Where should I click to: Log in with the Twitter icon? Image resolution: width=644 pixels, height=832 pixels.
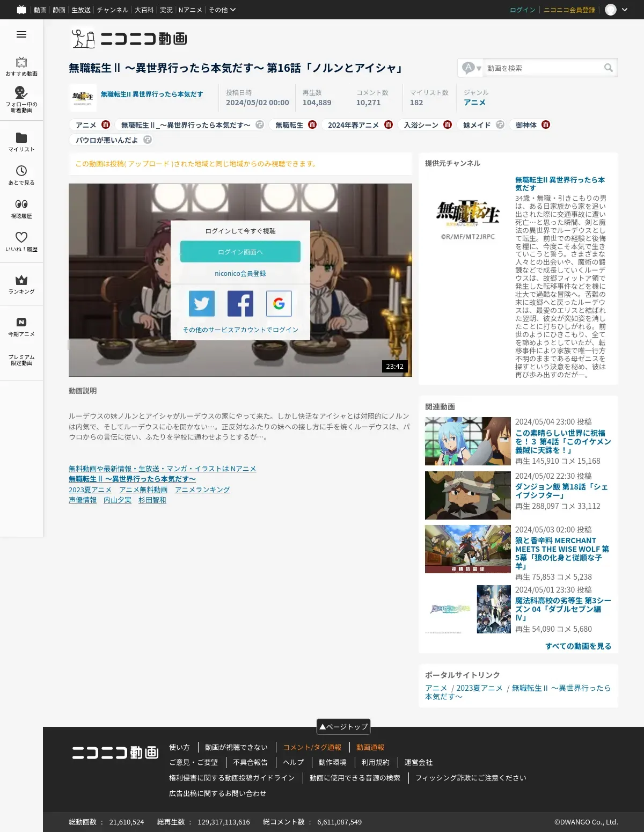[x=202, y=304]
